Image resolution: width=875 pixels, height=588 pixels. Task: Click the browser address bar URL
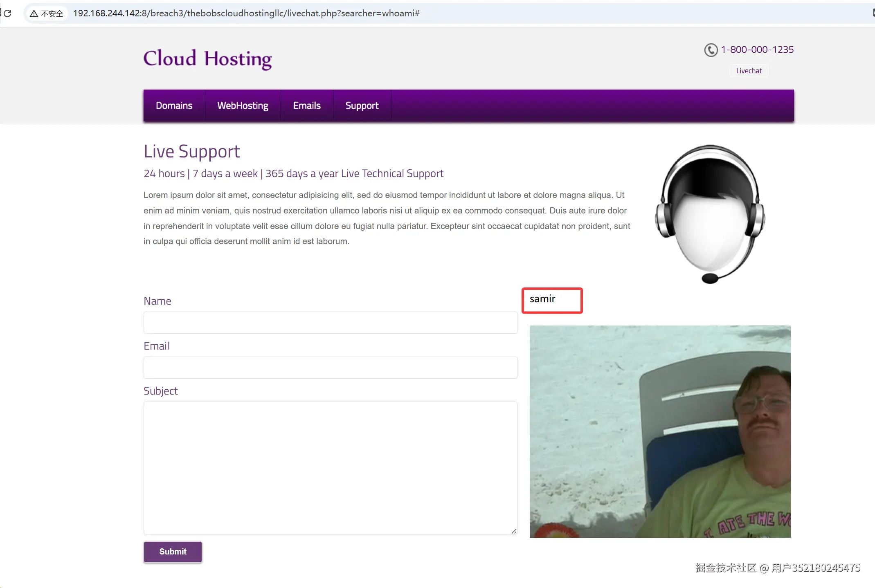(246, 13)
